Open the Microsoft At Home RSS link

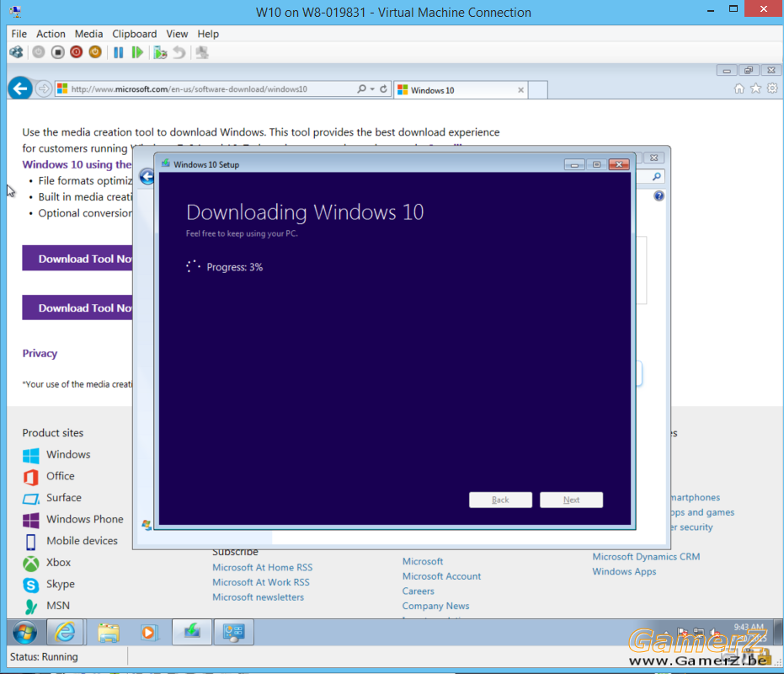pyautogui.click(x=263, y=567)
